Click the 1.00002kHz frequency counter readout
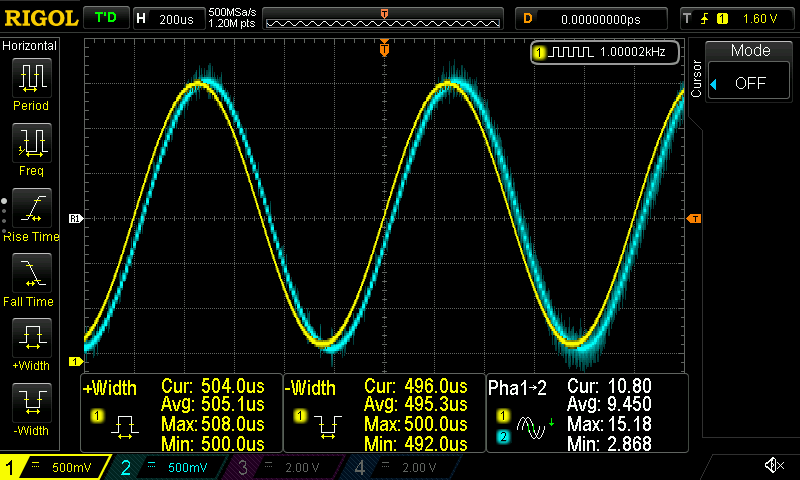 [605, 52]
